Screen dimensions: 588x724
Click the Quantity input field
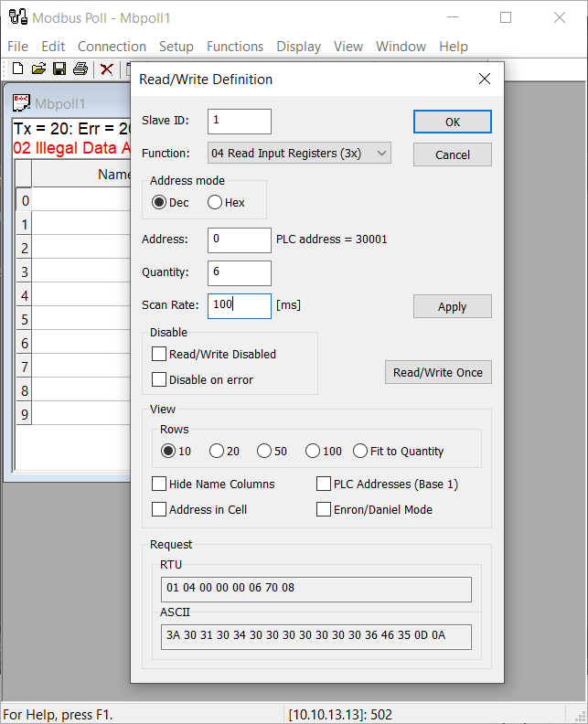point(240,273)
